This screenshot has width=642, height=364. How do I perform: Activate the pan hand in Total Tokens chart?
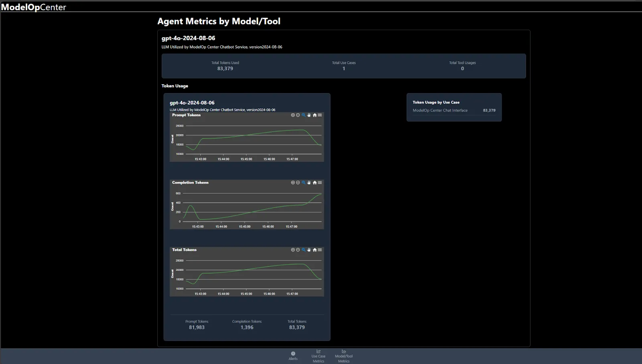pyautogui.click(x=309, y=250)
